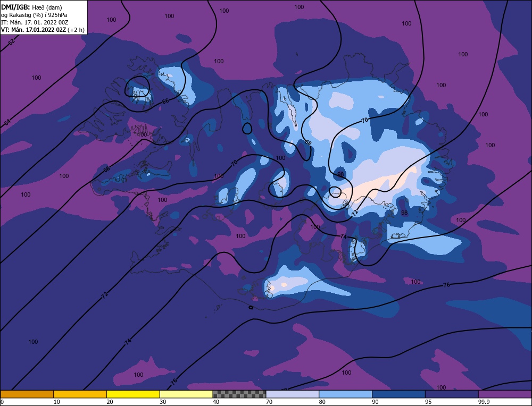Click the bright yellow 20–30 legend swatch
This screenshot has width=532, height=406.
coord(133,394)
